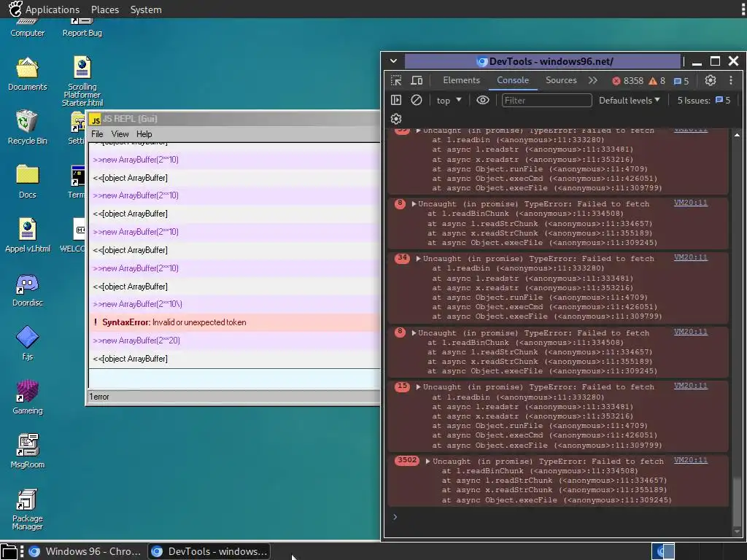Viewport: 747px width, 560px height.
Task: Expand the error group with count 3502
Action: pyautogui.click(x=427, y=462)
